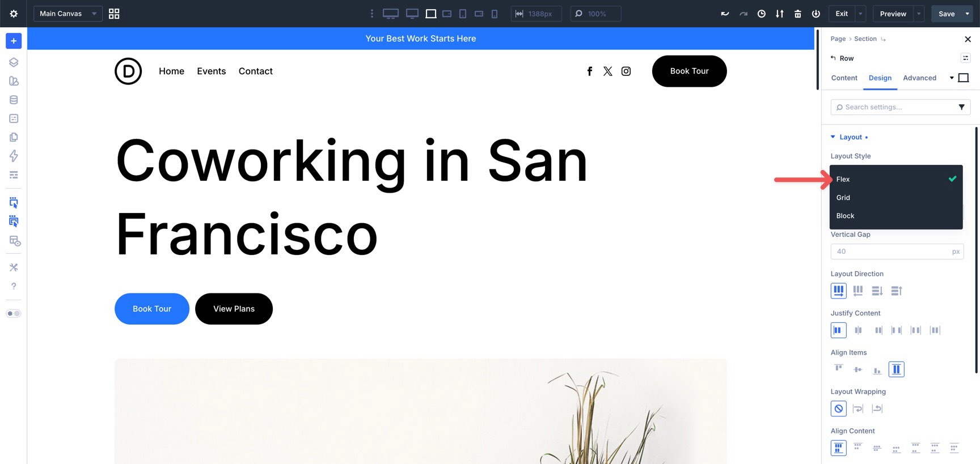Click the trash icon to clear layout
The height and width of the screenshot is (464, 980).
[798, 14]
